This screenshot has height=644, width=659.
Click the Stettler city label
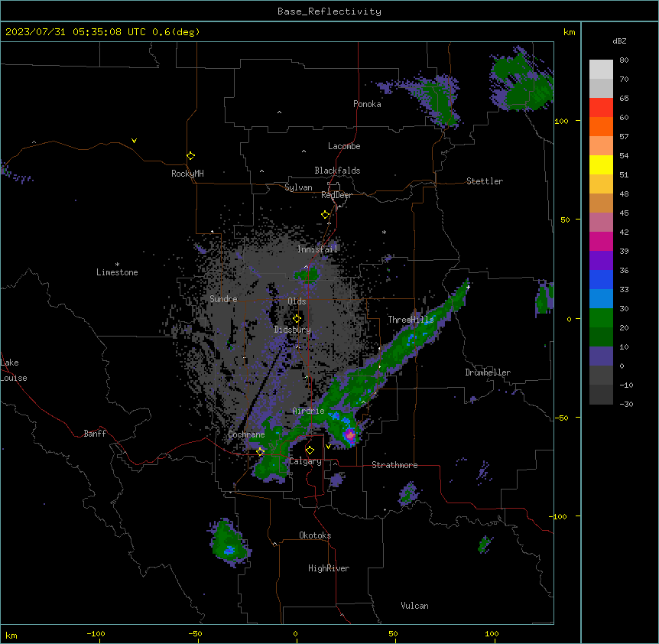point(485,181)
